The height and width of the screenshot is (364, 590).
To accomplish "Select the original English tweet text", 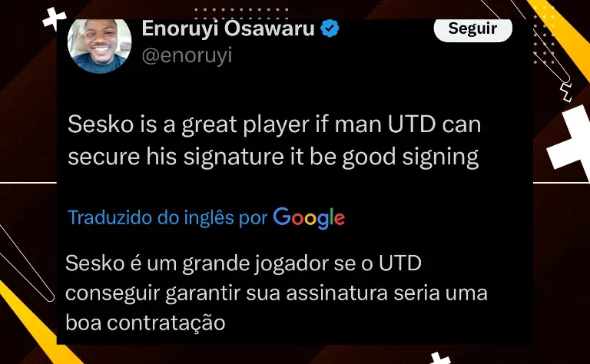I will pos(274,141).
